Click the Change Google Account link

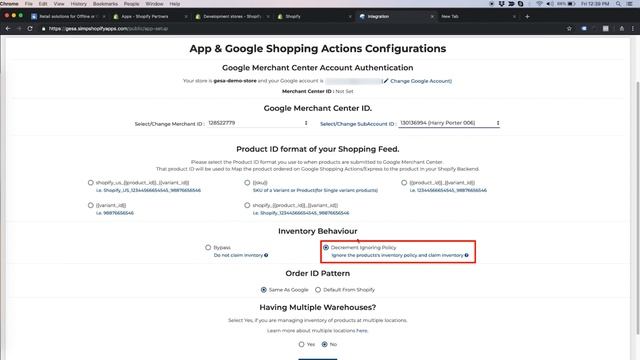[x=421, y=81]
